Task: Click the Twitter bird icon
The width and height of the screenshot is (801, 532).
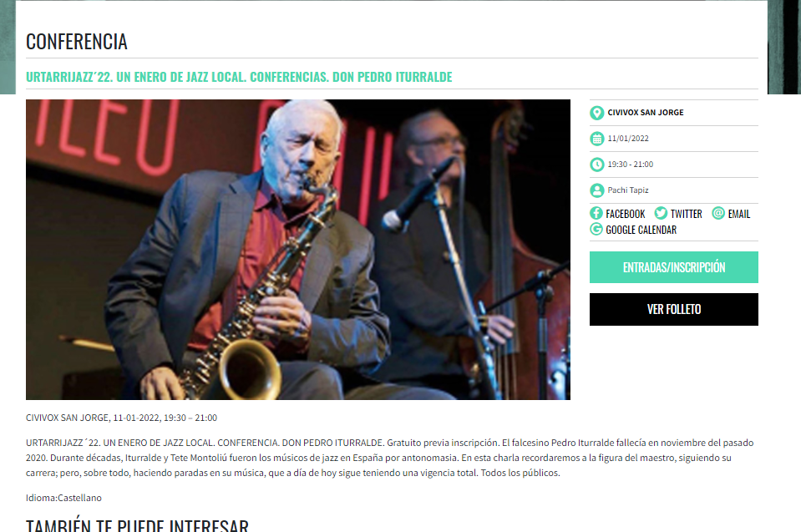Action: pyautogui.click(x=661, y=213)
